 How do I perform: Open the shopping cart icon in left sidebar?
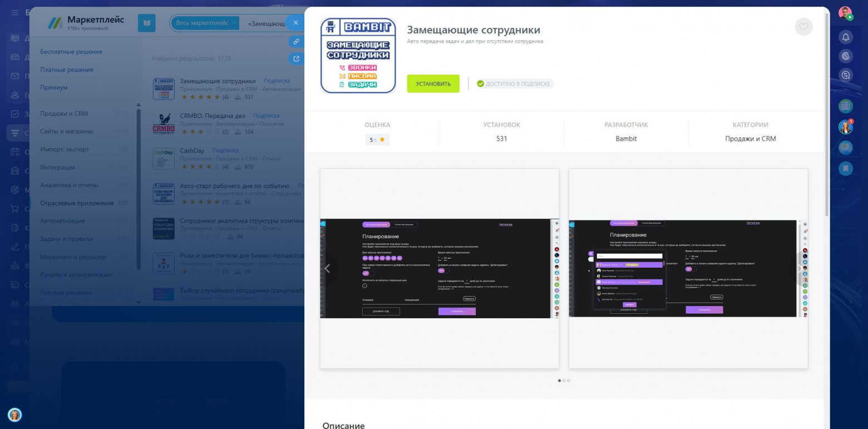pos(15,209)
